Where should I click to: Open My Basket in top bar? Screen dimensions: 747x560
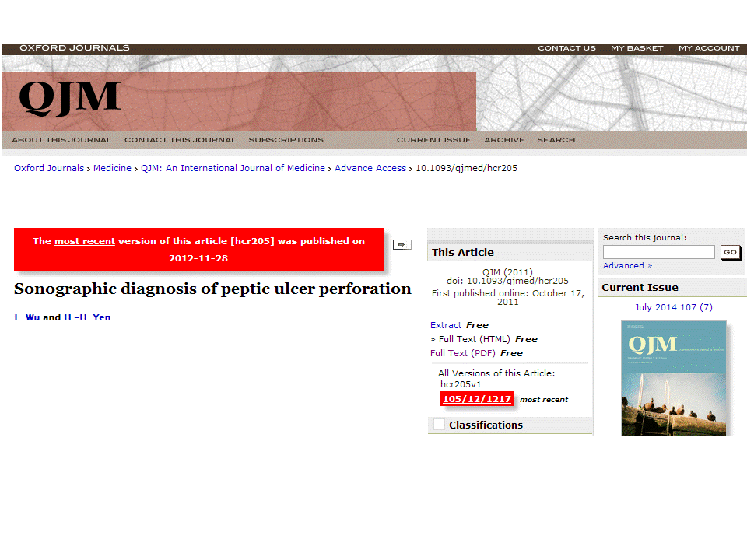click(637, 48)
